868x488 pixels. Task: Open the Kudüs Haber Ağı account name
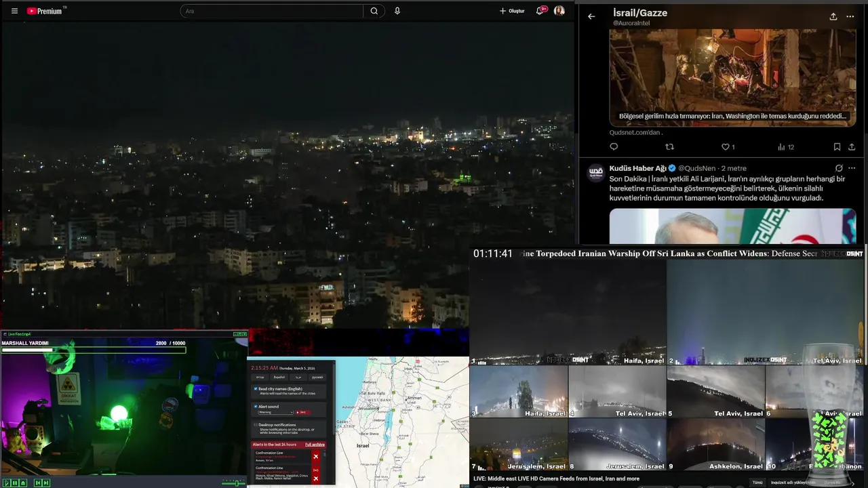[637, 168]
